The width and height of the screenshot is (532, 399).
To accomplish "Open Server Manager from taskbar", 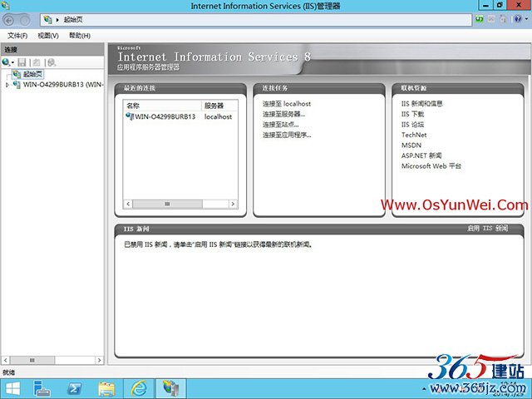I will (x=42, y=388).
